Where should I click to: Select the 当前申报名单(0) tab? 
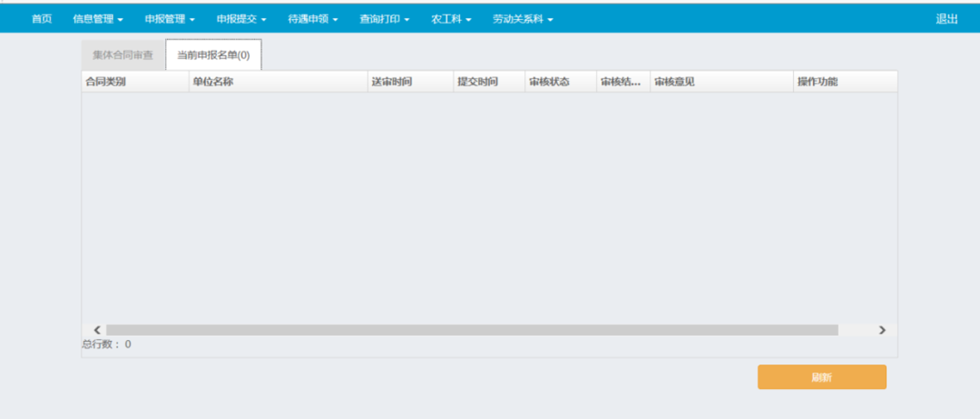pos(213,55)
